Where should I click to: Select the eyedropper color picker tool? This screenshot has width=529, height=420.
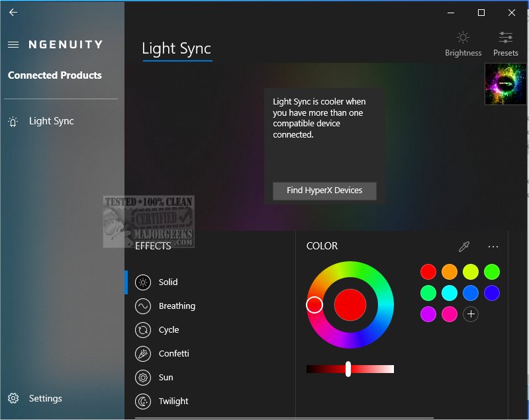[464, 247]
